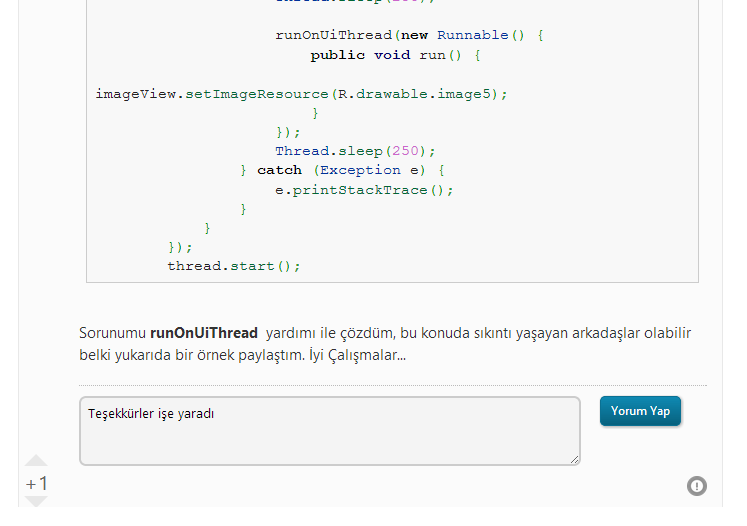Upvote the answer with the up arrow
The width and height of the screenshot is (747, 526).
pyautogui.click(x=36, y=460)
